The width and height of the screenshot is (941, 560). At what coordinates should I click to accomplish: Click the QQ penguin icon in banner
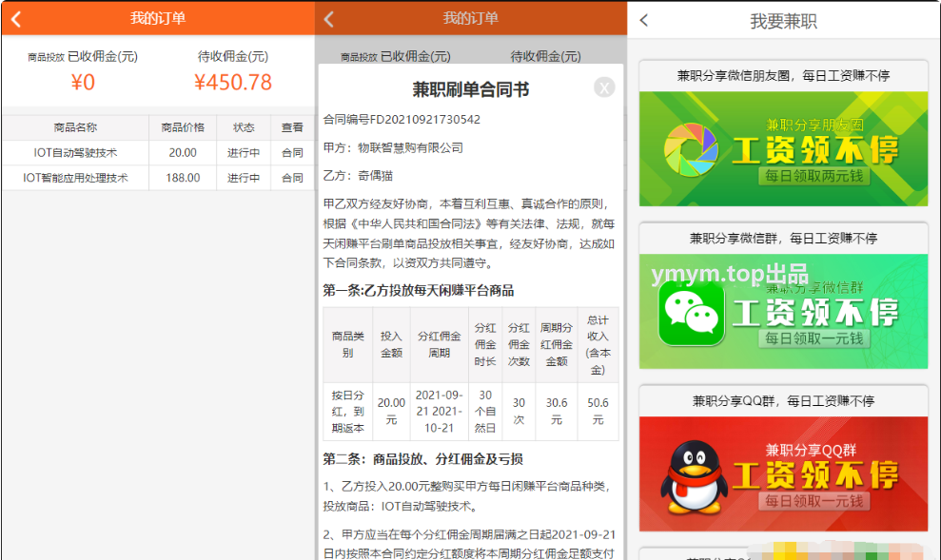point(694,478)
